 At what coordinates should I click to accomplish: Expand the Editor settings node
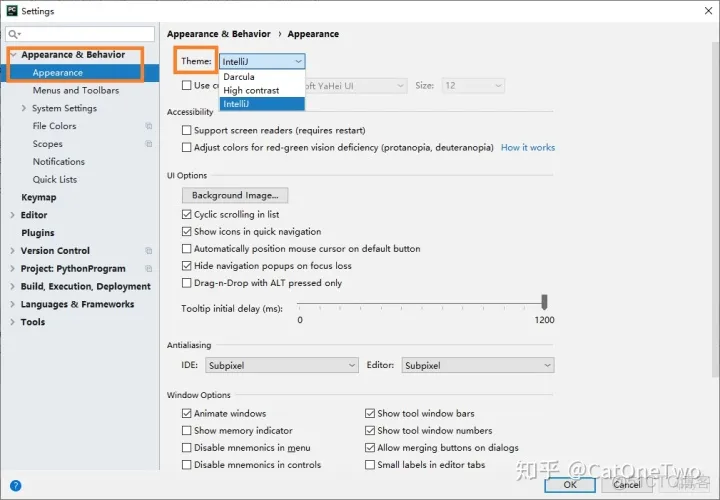[12, 215]
